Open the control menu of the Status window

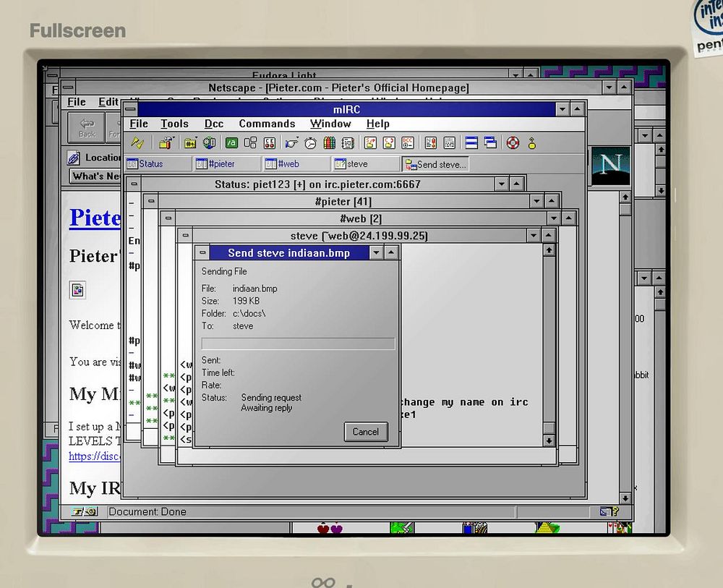pyautogui.click(x=134, y=184)
